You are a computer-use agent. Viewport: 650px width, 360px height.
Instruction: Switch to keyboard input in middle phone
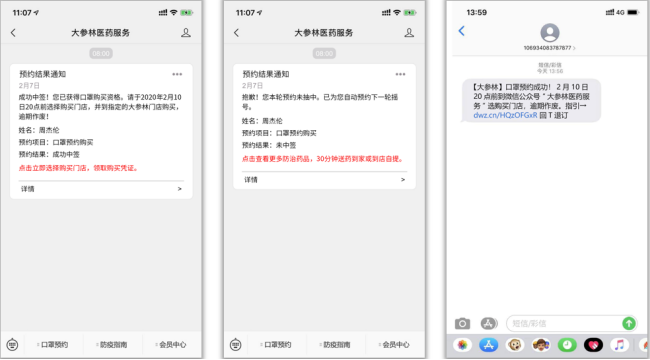236,344
